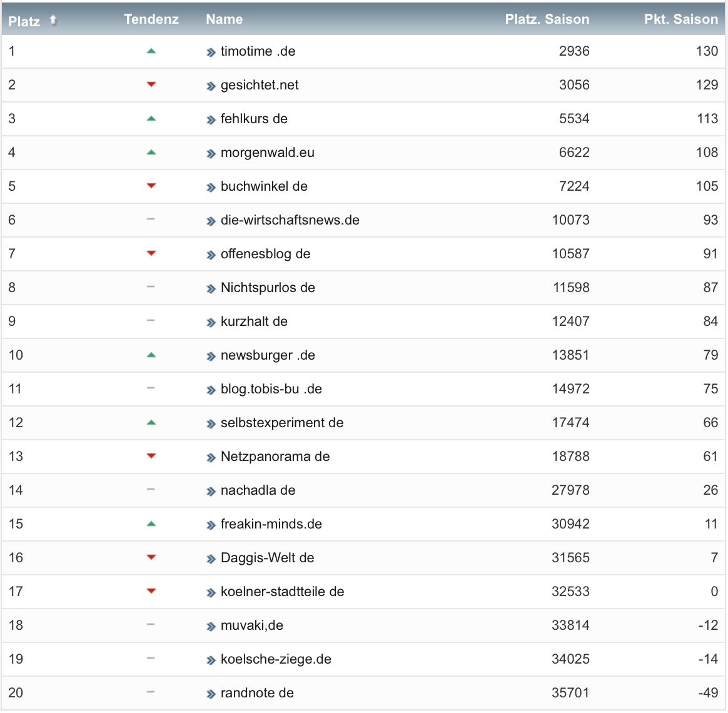The image size is (728, 713).
Task: Click double-chevron icon before newsburger .de
Action: [x=211, y=356]
